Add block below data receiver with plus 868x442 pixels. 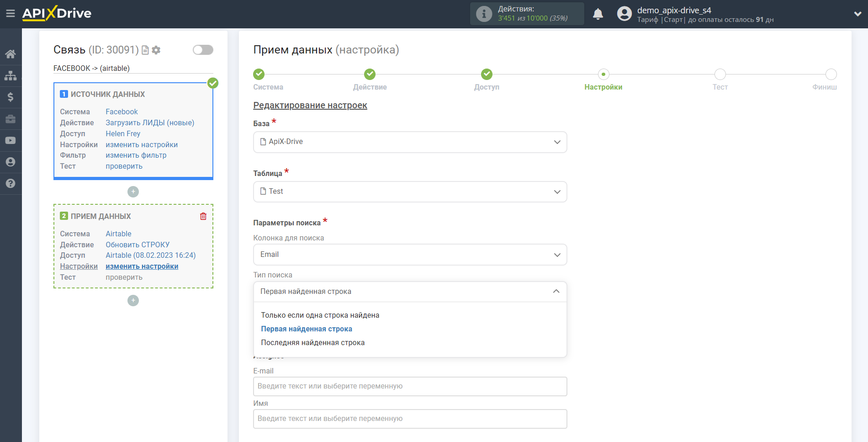[x=133, y=300]
